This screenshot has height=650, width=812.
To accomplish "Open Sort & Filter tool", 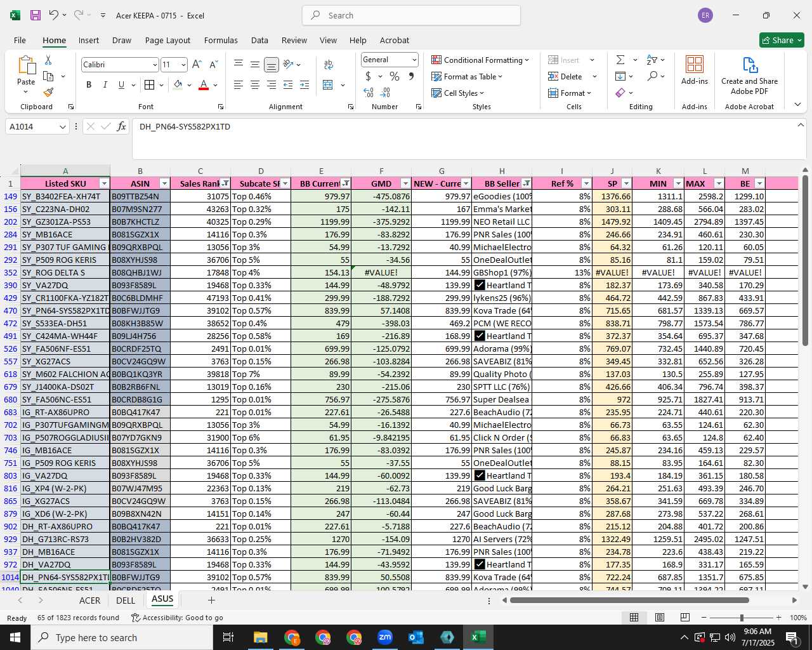I will [652, 60].
